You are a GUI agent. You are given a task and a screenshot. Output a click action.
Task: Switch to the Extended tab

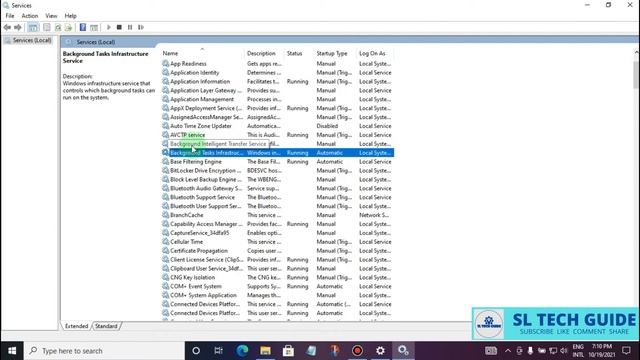point(76,326)
